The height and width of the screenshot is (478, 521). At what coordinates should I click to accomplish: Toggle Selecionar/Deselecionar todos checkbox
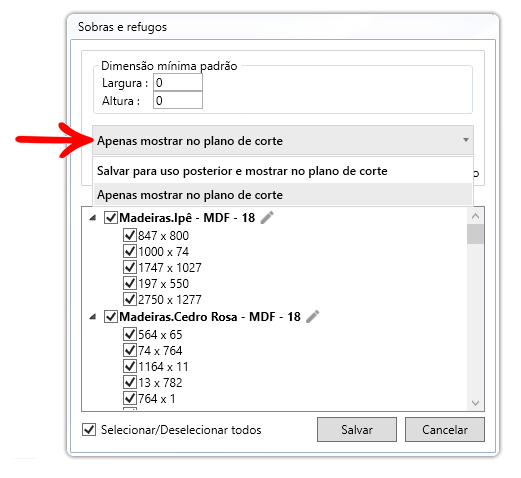[89, 430]
